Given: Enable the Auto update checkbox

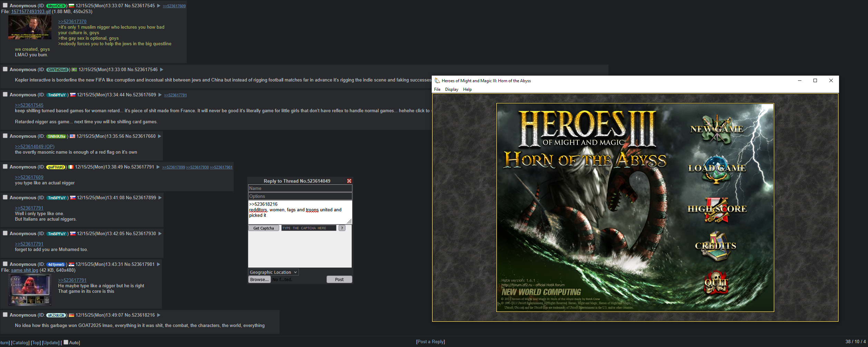Looking at the screenshot, I should (66, 342).
